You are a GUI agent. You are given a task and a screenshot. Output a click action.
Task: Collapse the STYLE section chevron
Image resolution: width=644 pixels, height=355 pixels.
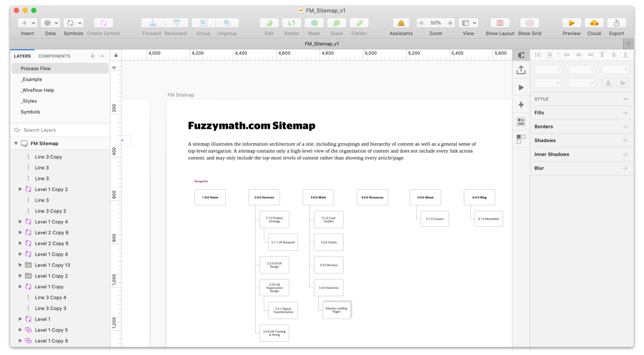[x=626, y=99]
